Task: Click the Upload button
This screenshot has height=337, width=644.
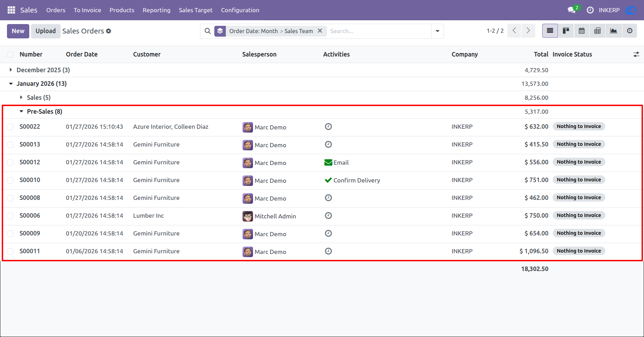Action: [x=46, y=31]
